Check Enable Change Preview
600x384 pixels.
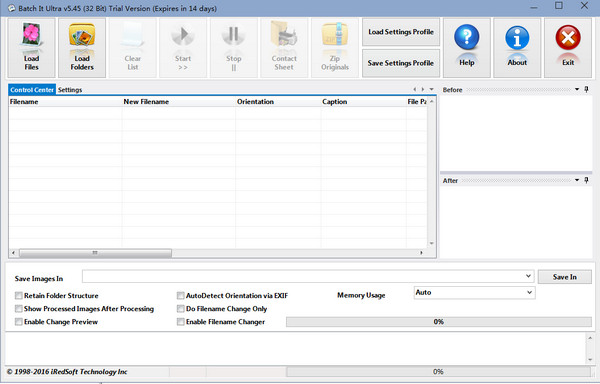pyautogui.click(x=18, y=322)
